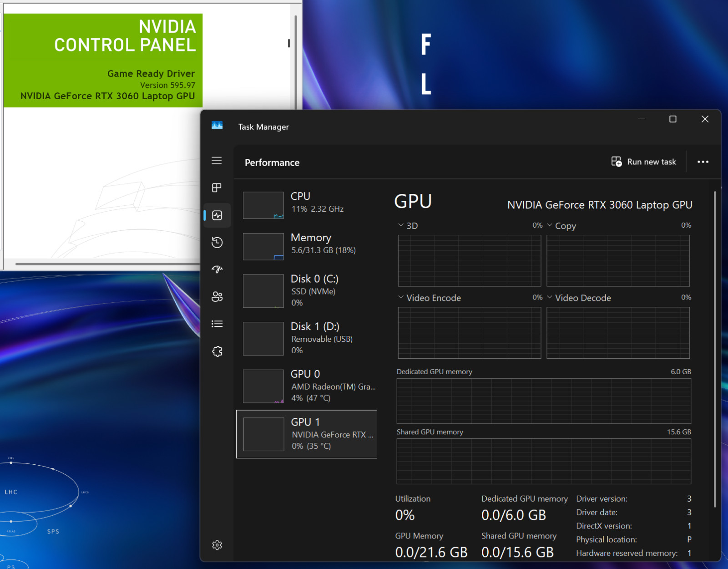Click the "Driver version:" label
Viewport: 728px width, 569px height.
pos(602,499)
